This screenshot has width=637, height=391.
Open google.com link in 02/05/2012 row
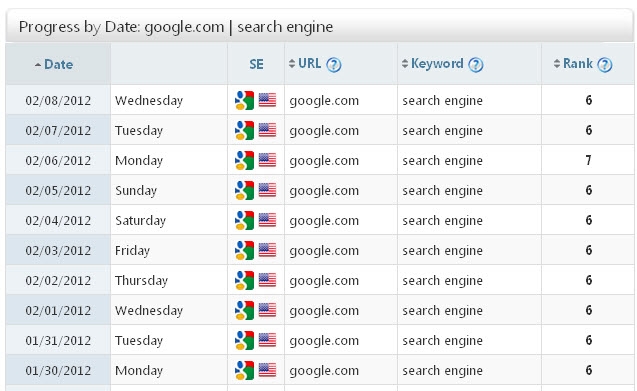324,191
